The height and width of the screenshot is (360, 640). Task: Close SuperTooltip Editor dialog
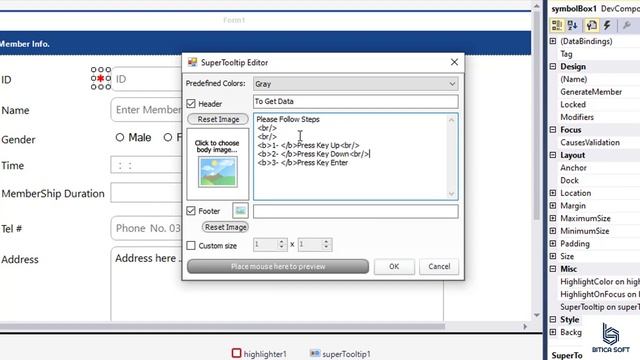[454, 62]
